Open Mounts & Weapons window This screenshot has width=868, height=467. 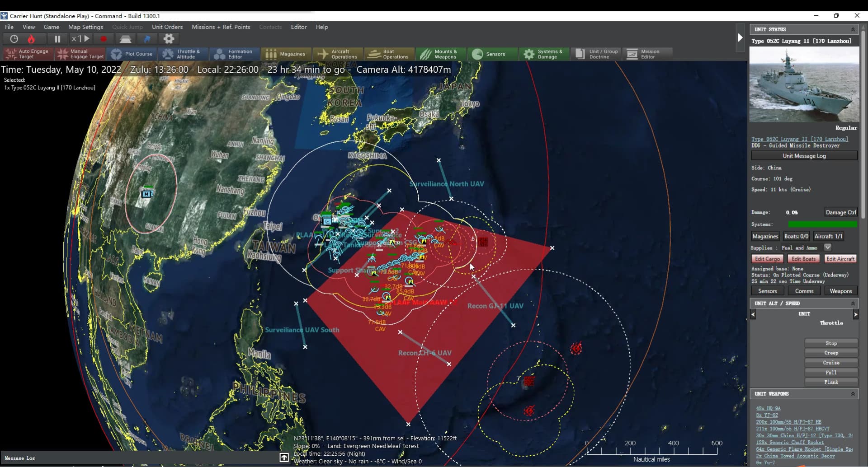[441, 54]
